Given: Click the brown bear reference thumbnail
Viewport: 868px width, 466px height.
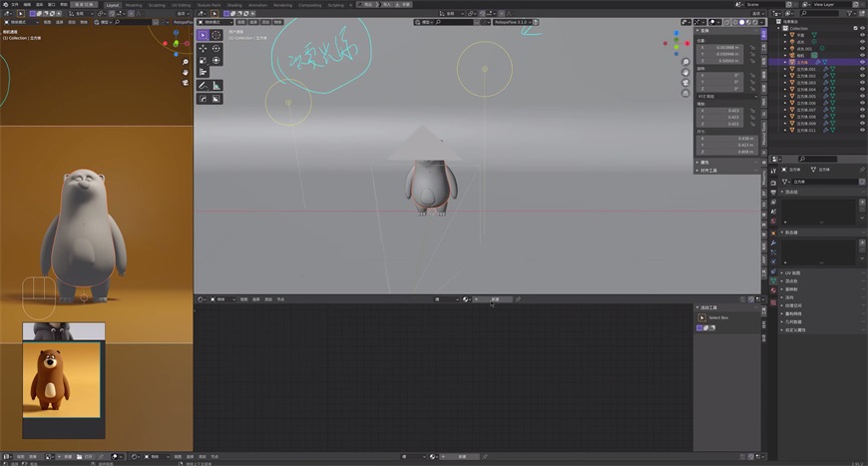Looking at the screenshot, I should pos(62,379).
